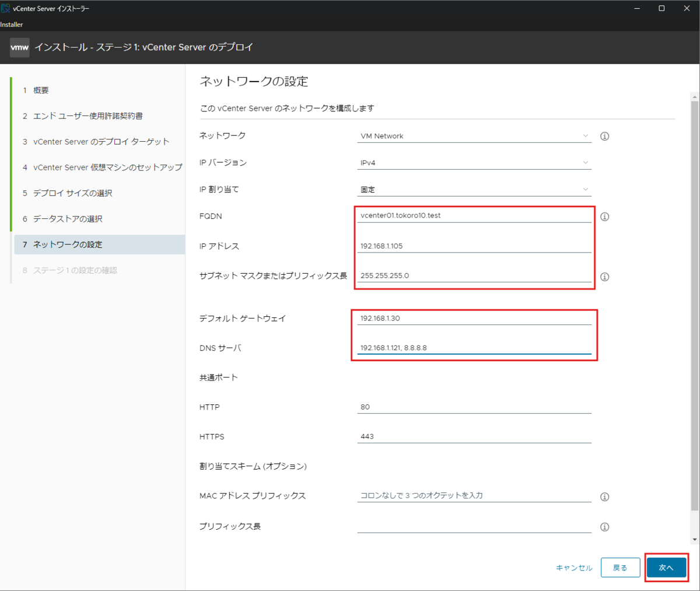Select step 7 ネットワークの設定
Screen dimensions: 700x591
tap(99, 244)
